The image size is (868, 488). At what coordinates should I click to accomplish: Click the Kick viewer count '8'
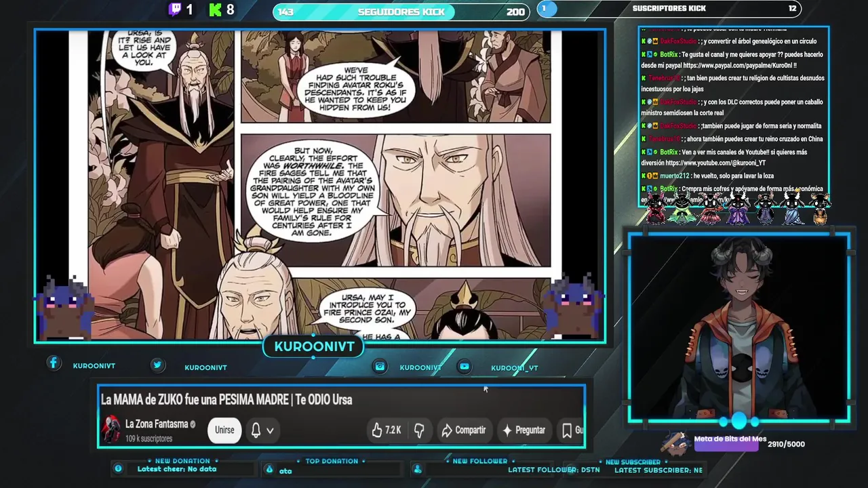click(231, 9)
